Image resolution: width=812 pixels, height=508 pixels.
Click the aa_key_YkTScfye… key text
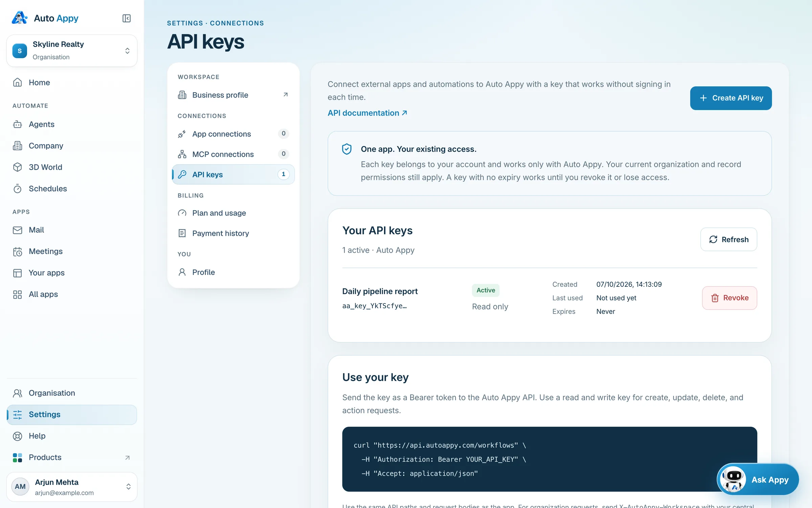[x=375, y=306]
